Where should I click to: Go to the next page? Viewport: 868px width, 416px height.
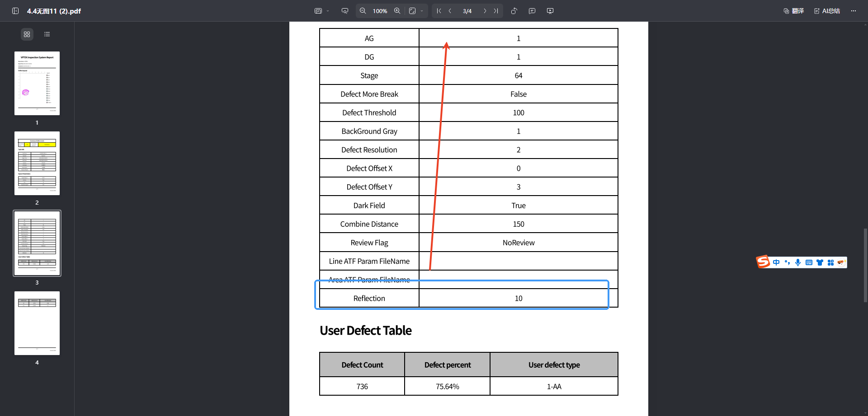[485, 11]
